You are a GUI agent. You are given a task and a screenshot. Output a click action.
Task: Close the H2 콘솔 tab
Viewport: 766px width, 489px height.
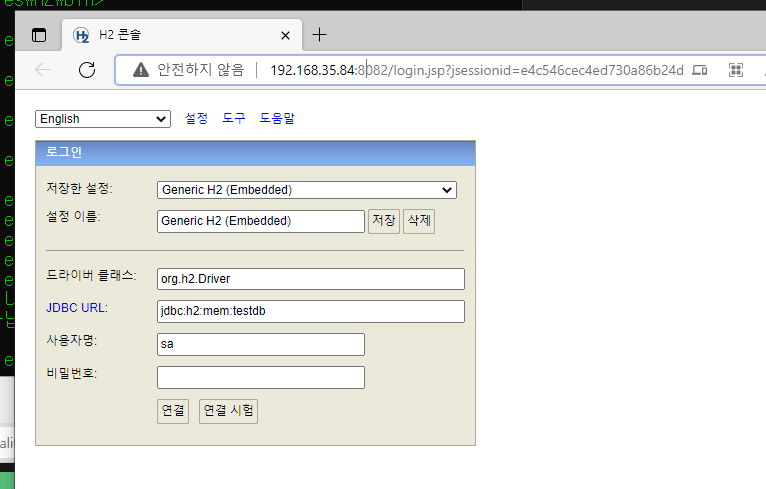click(x=285, y=36)
